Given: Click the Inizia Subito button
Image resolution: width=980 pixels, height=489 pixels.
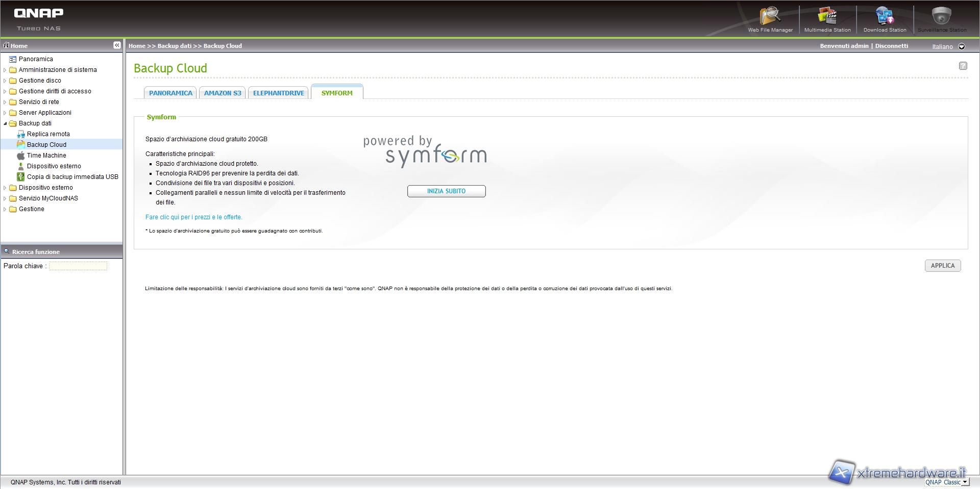Looking at the screenshot, I should tap(446, 191).
